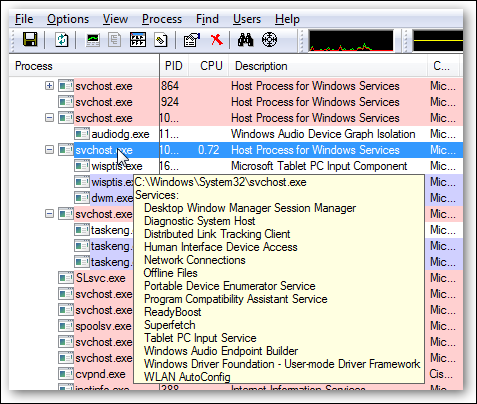Image resolution: width=477 pixels, height=404 pixels.
Task: Open the Process menu
Action: point(162,19)
